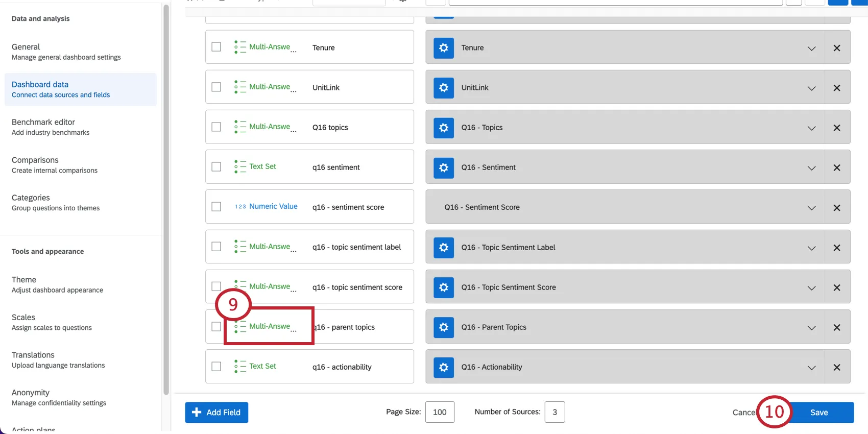Open gear settings for Tenure field
Viewport: 868px width, 434px height.
click(443, 48)
